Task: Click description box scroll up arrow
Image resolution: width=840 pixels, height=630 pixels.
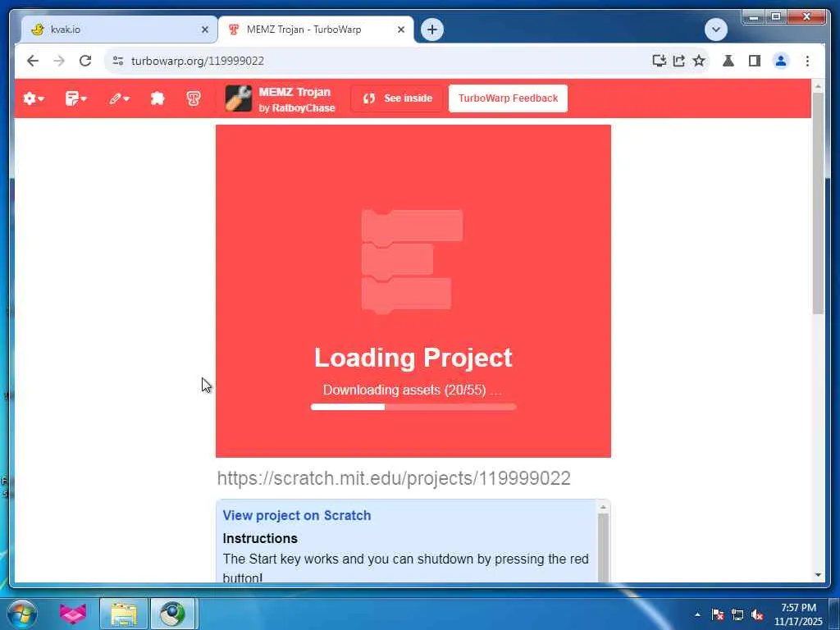Action: pos(603,507)
